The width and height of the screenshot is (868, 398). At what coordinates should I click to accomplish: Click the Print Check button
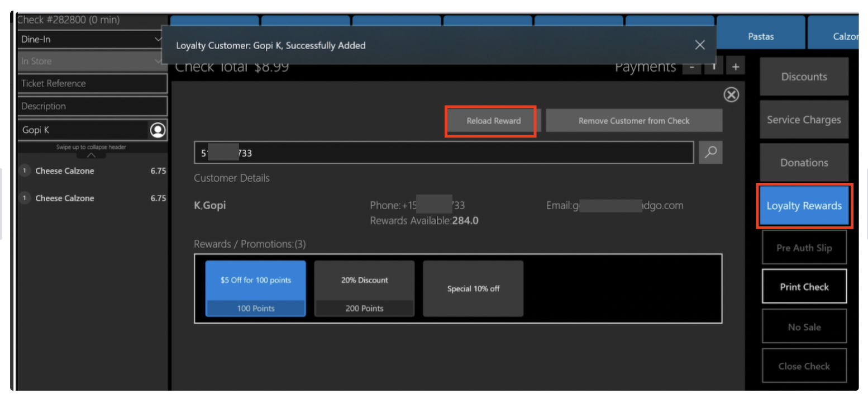[804, 287]
